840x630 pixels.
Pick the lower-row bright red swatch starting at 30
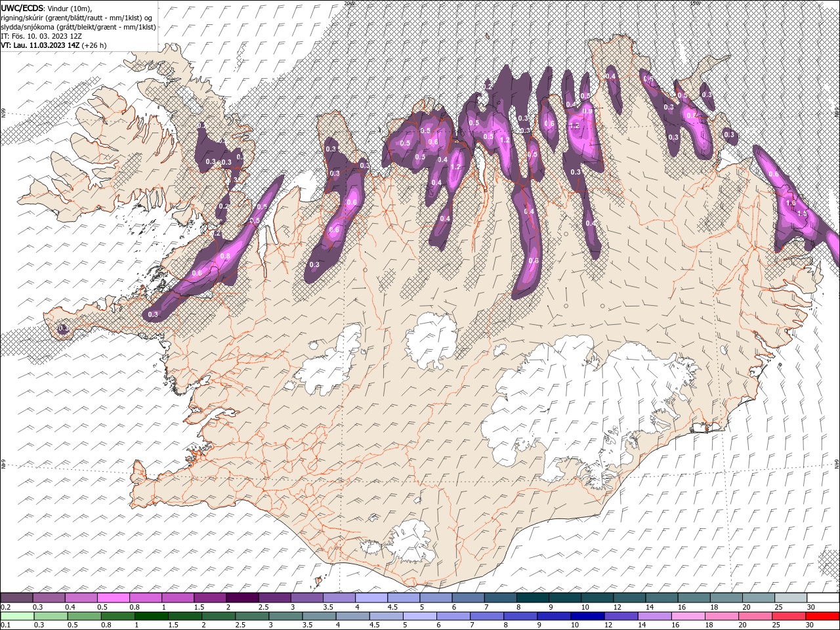(x=822, y=616)
